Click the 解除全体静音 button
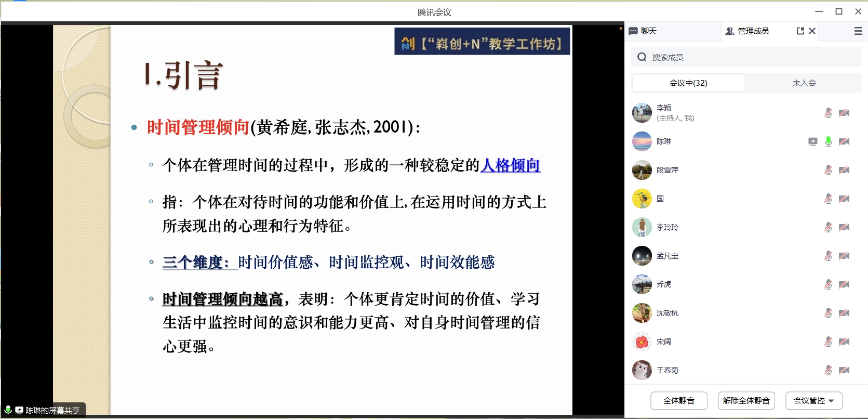 746,401
